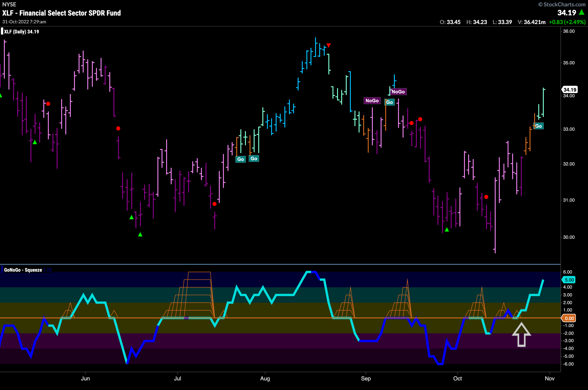Click the first red dot in mid-September

point(411,123)
